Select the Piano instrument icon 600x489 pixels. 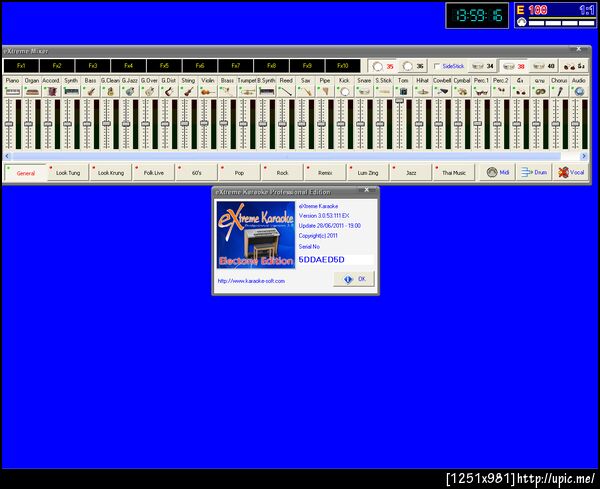13,91
